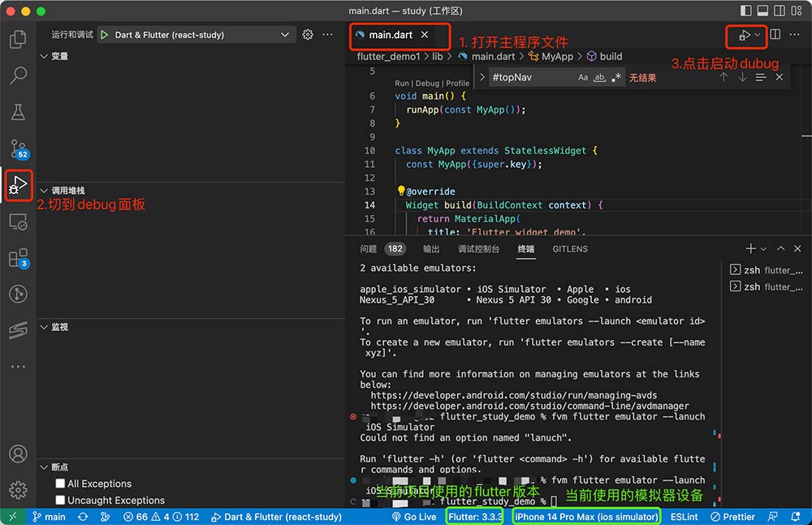Toggle Match Case in find widget
Viewport: 812px width, 525px height.
tap(582, 78)
